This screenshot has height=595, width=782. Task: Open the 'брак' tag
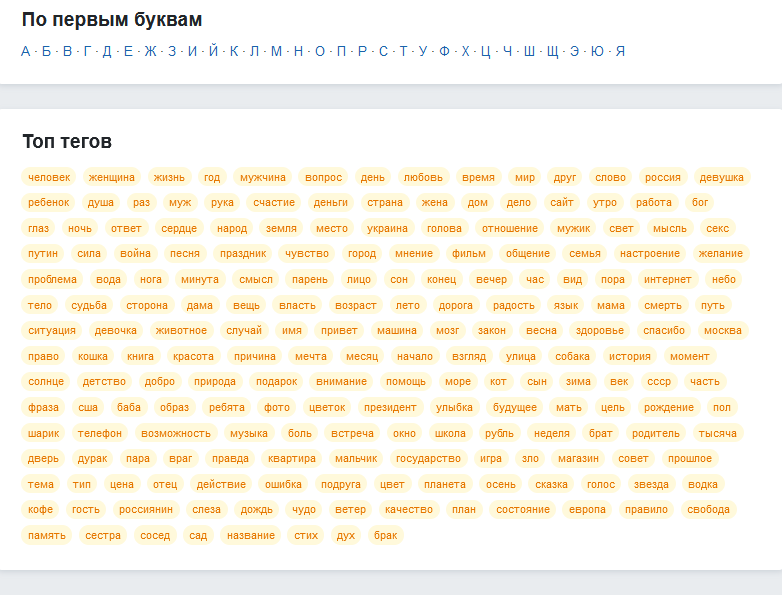(386, 535)
